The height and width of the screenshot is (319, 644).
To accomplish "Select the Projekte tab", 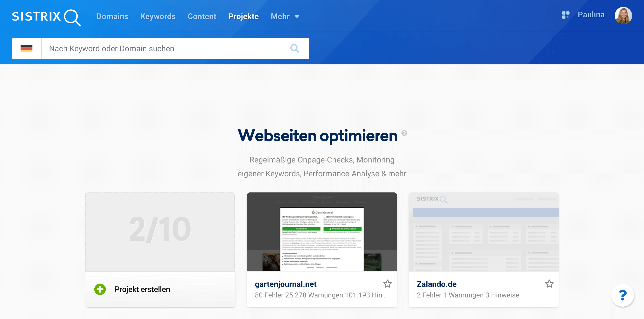I will point(243,17).
